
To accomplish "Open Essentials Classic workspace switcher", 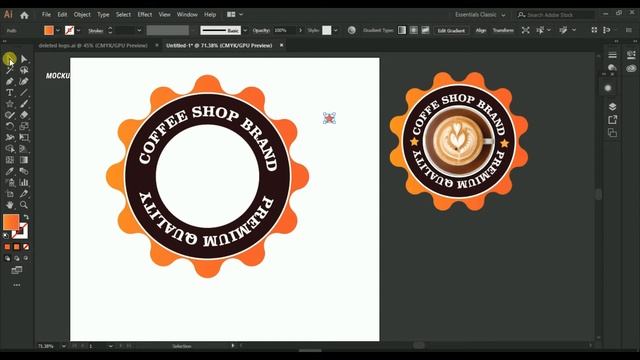I will tap(480, 15).
